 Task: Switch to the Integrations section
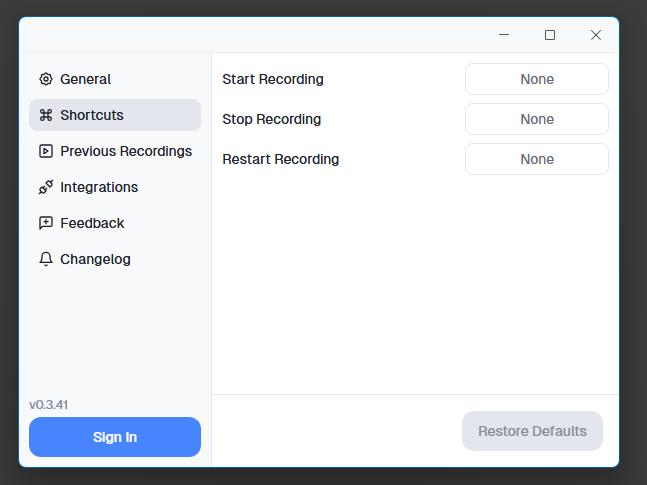pos(99,187)
